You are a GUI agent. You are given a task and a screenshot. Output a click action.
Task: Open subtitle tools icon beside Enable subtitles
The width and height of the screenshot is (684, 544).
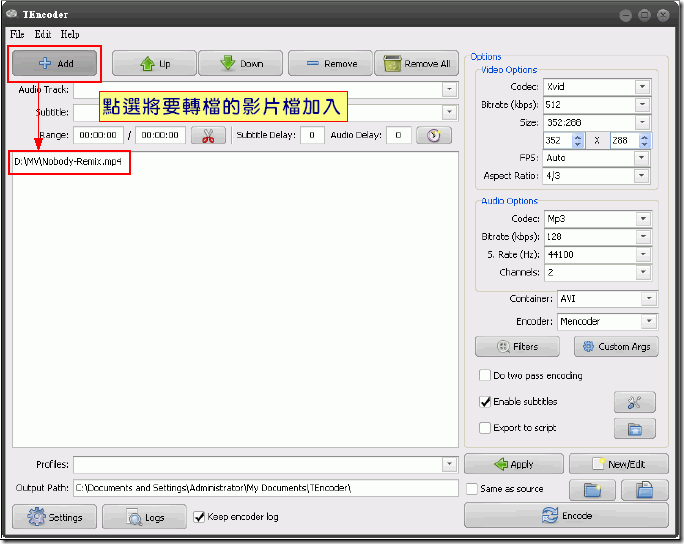click(634, 402)
